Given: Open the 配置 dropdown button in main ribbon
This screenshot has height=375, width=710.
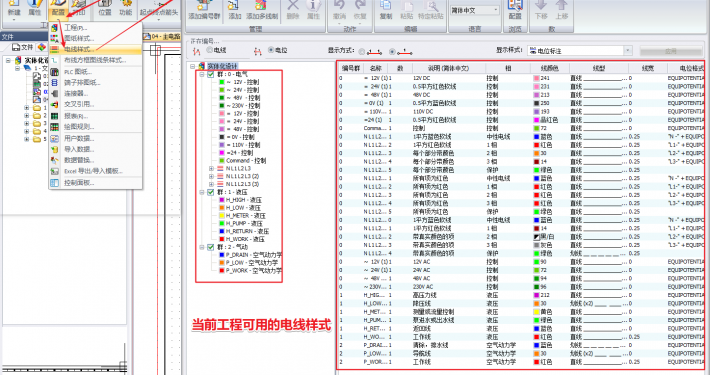Looking at the screenshot, I should pyautogui.click(x=58, y=9).
